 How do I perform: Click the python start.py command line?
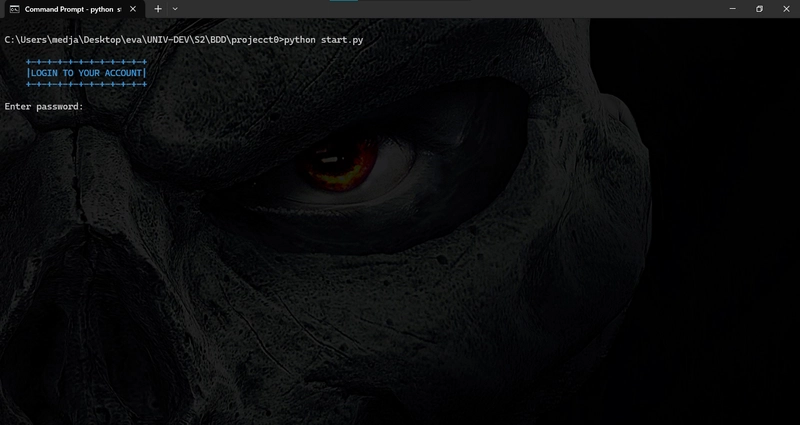click(184, 40)
